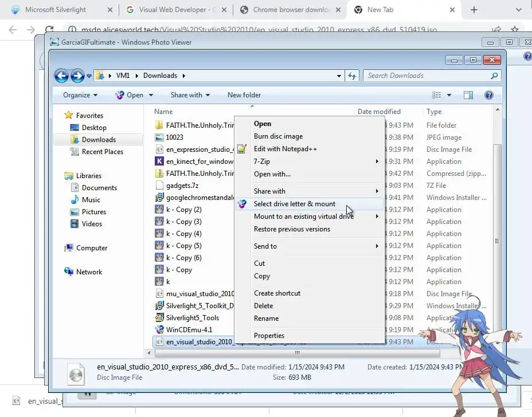Sort by the Type column header
Image resolution: width=532 pixels, height=417 pixels.
[457, 112]
